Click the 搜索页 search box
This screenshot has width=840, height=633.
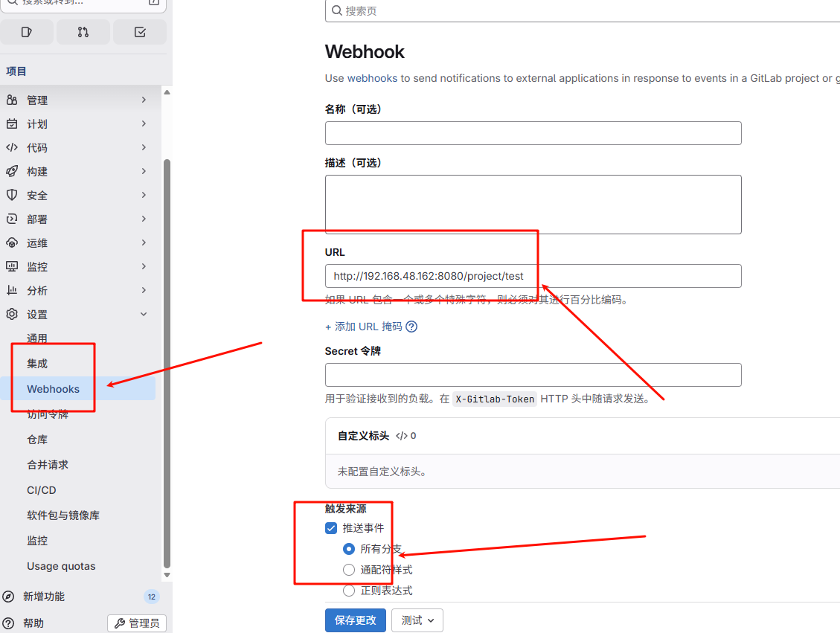pos(583,10)
